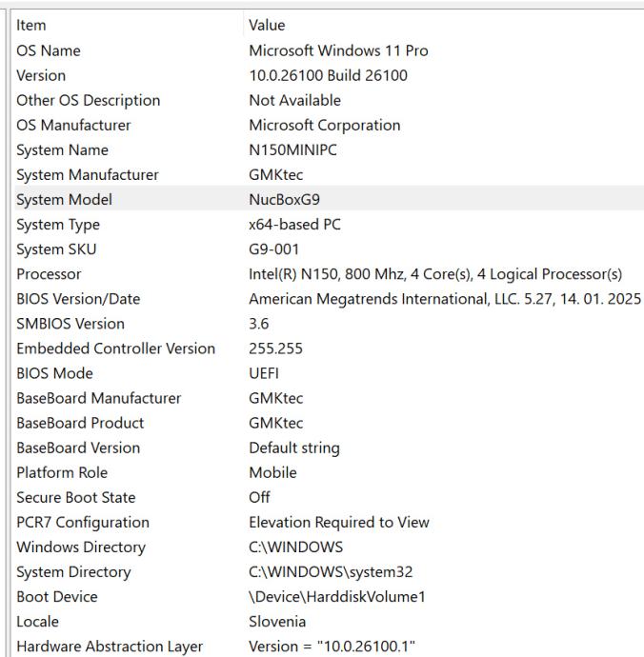Screen dimensions: 644x657
Task: Click the NucBoxG9 value
Action: [x=284, y=199]
